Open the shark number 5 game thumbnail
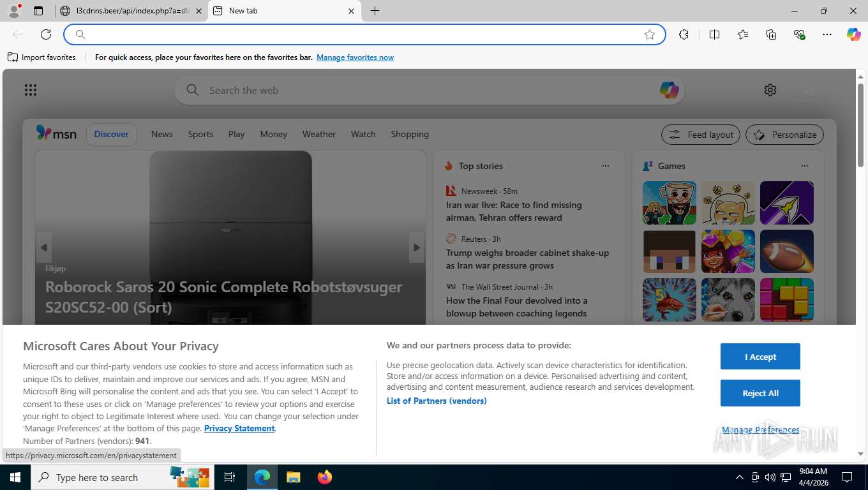Screen dimensions: 868x490 [x=670, y=300]
